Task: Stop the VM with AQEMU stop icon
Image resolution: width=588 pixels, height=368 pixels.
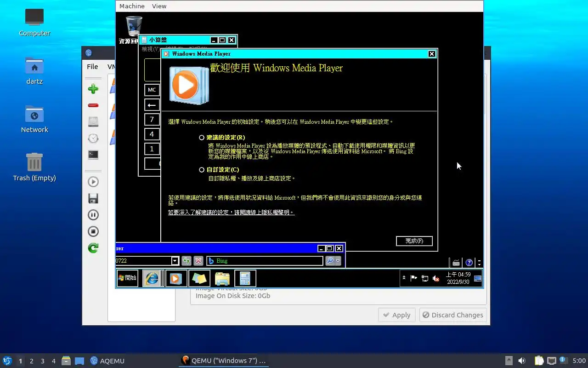Action: click(x=93, y=231)
